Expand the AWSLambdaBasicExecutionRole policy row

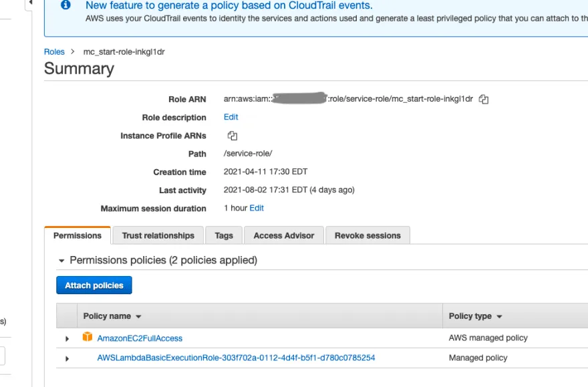[67, 358]
